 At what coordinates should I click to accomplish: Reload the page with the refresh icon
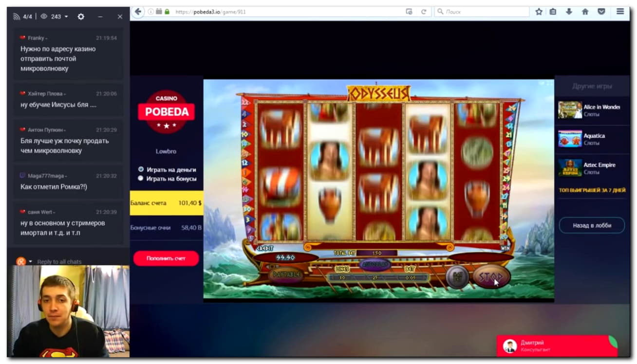pyautogui.click(x=424, y=12)
